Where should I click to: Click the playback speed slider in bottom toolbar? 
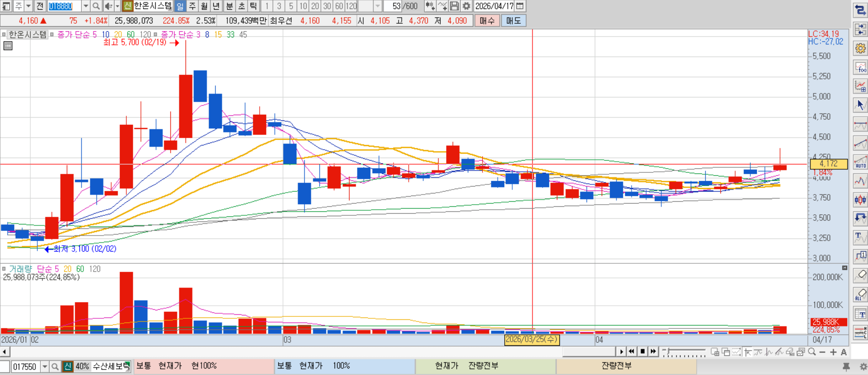(x=684, y=352)
